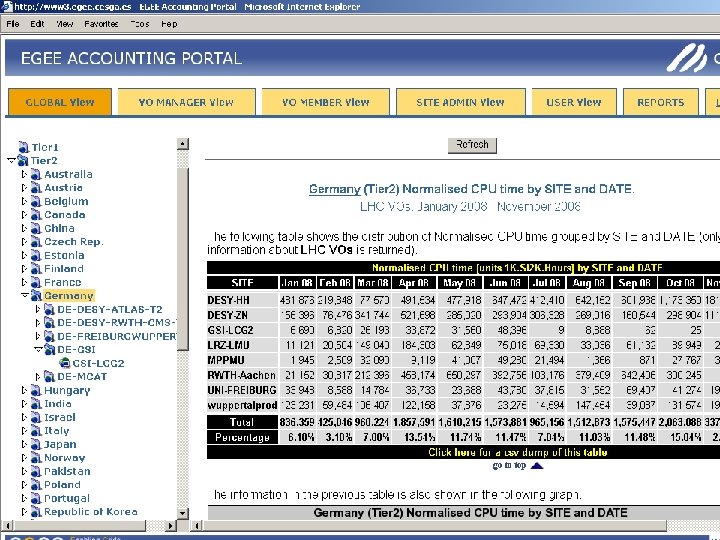Click the Austria node icon
720x540 pixels.
[x=36, y=188]
